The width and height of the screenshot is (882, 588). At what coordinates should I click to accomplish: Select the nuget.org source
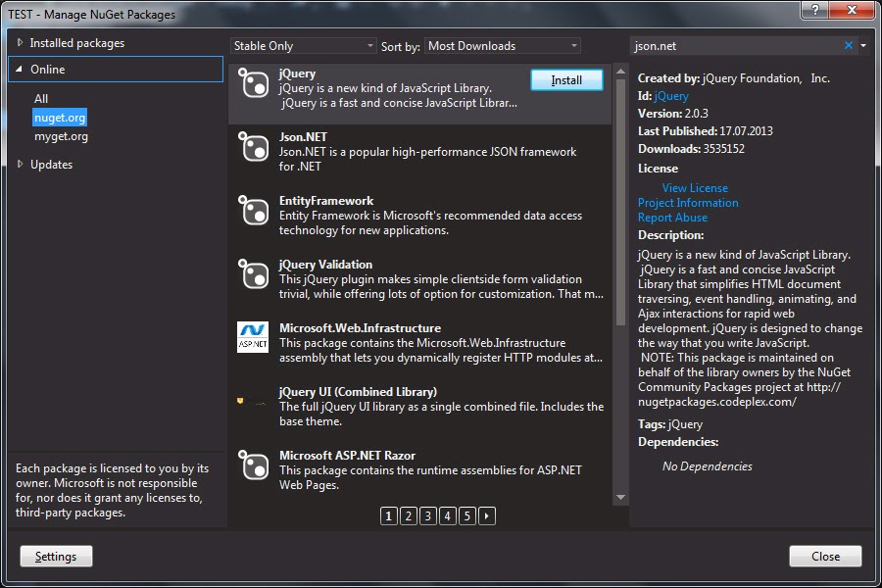pyautogui.click(x=60, y=118)
